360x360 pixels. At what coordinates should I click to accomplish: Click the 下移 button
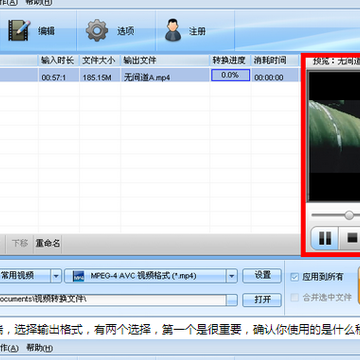[20, 243]
